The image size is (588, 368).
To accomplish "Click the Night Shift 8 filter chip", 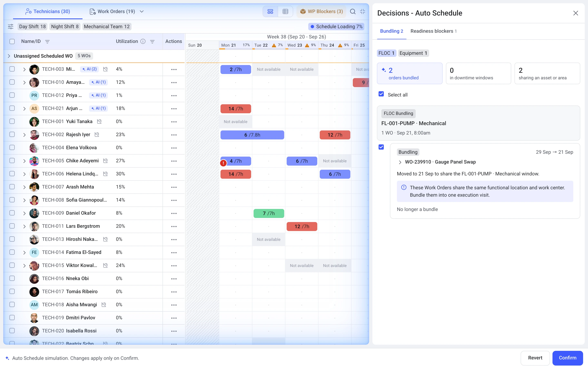I will pyautogui.click(x=65, y=27).
